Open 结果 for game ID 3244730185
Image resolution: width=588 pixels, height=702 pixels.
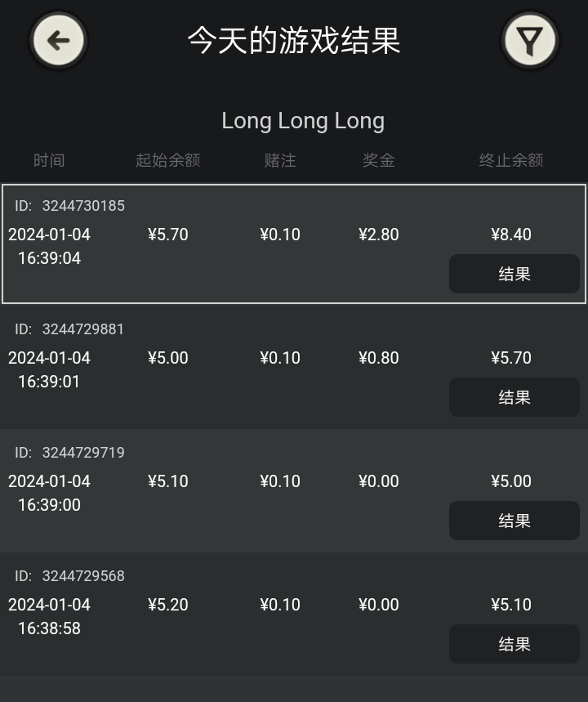click(x=514, y=274)
